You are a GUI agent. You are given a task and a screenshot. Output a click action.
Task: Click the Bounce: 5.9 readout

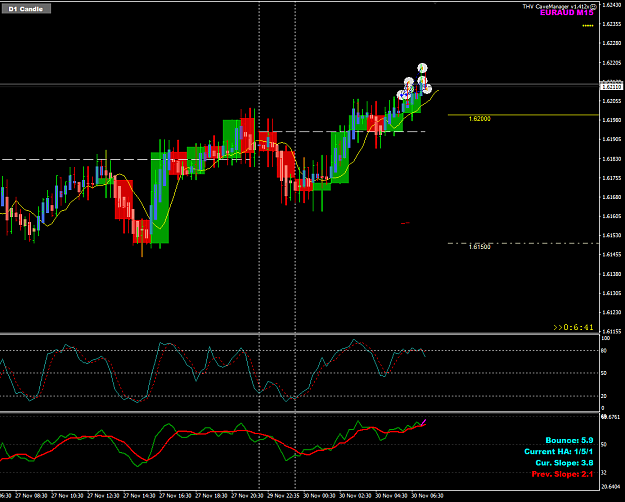[569, 441]
